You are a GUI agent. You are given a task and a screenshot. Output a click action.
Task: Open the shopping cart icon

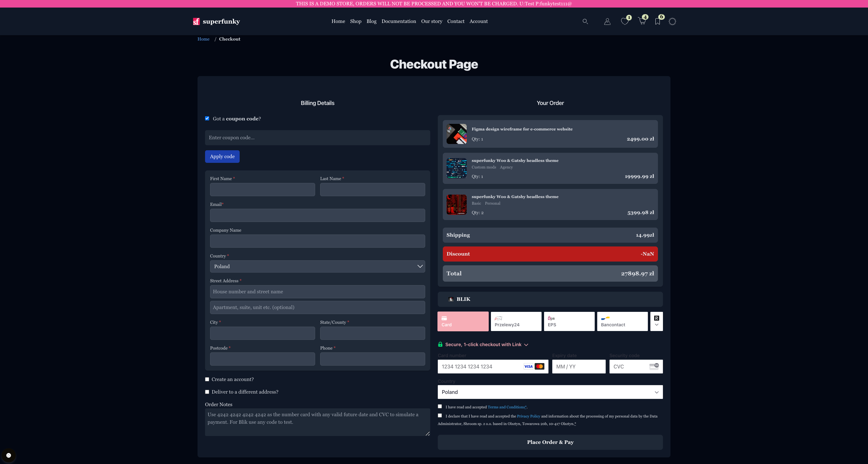pos(642,22)
